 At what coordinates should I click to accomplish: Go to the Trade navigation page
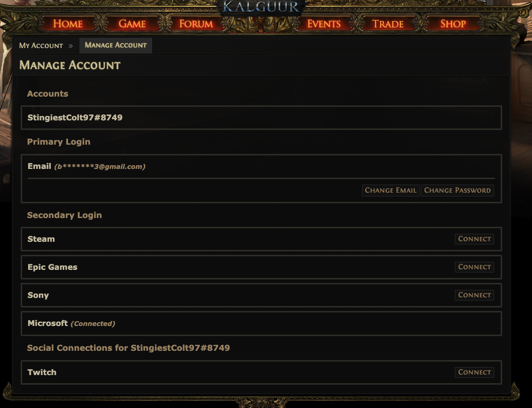click(388, 24)
